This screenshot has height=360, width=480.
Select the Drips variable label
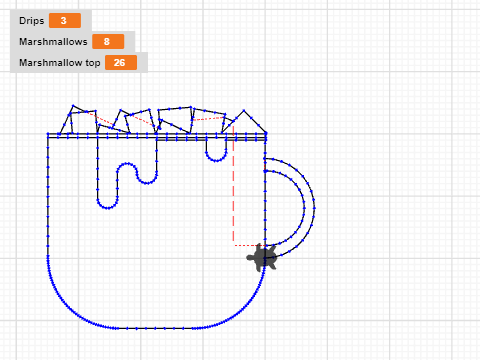click(32, 21)
